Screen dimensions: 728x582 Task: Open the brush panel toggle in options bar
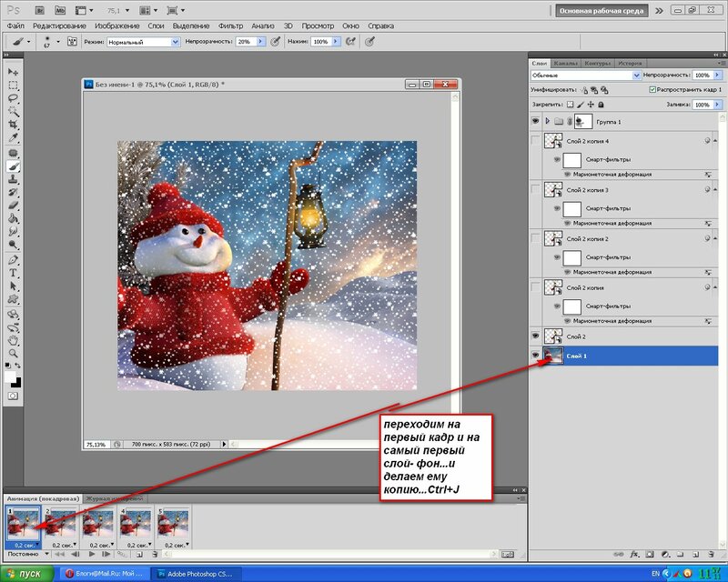pyautogui.click(x=72, y=42)
